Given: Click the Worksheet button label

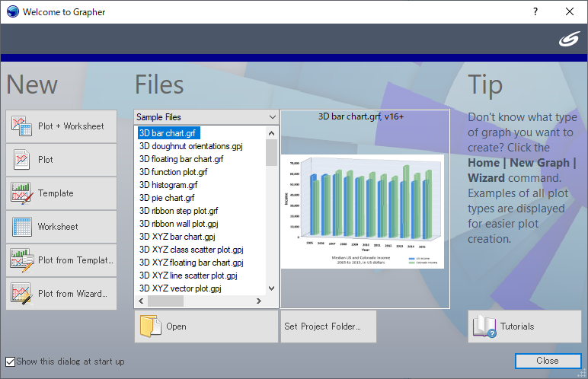Looking at the screenshot, I should tap(58, 227).
